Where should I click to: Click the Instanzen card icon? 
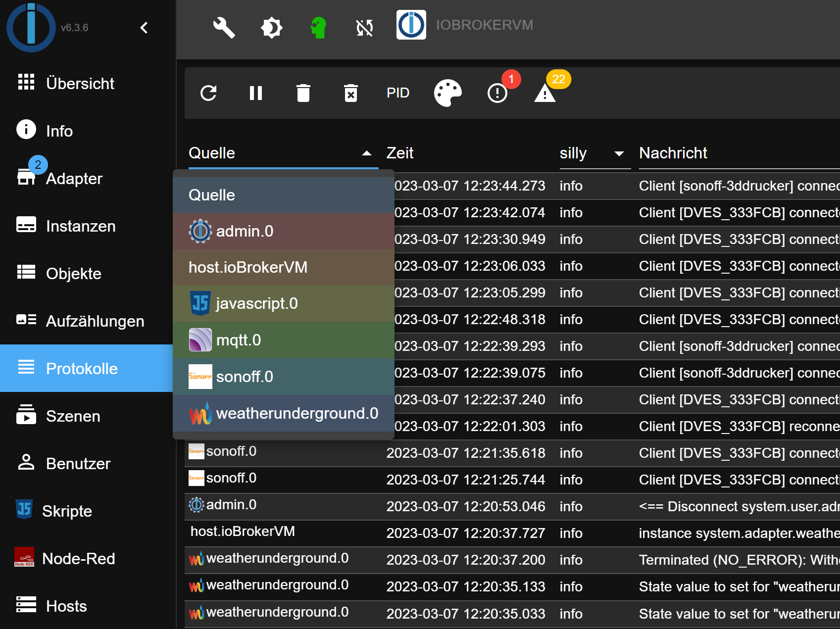[26, 224]
